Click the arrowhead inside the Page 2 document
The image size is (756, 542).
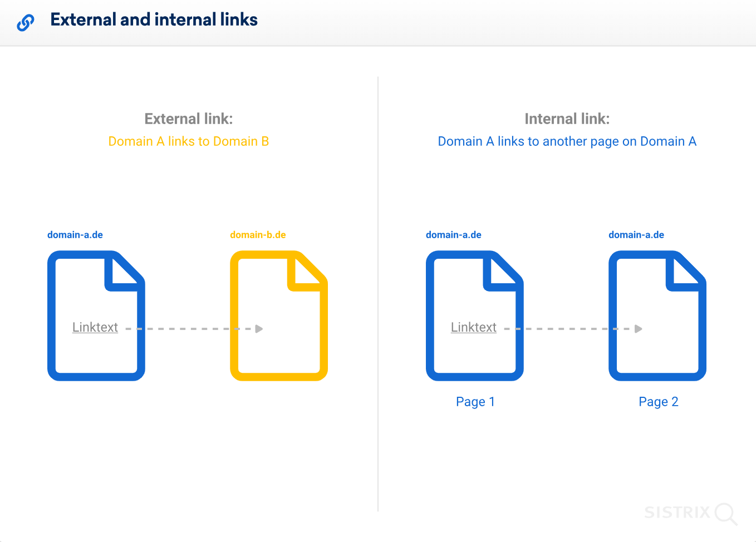tap(639, 329)
